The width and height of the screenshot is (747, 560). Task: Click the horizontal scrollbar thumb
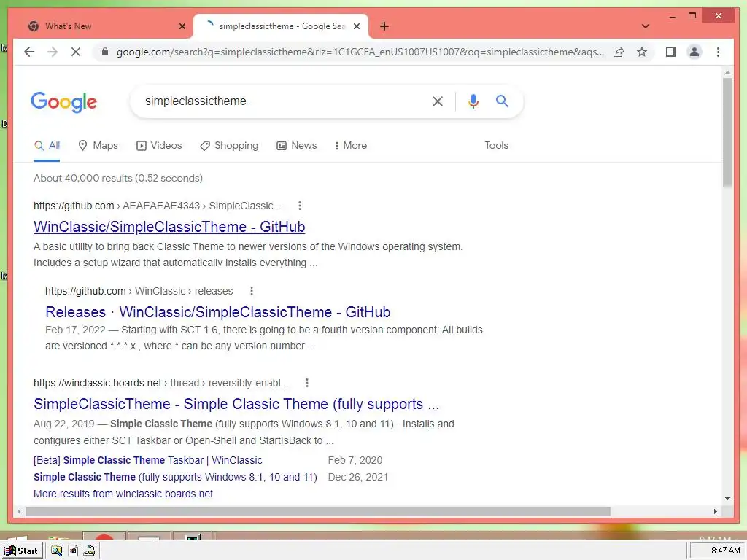[x=318, y=511]
